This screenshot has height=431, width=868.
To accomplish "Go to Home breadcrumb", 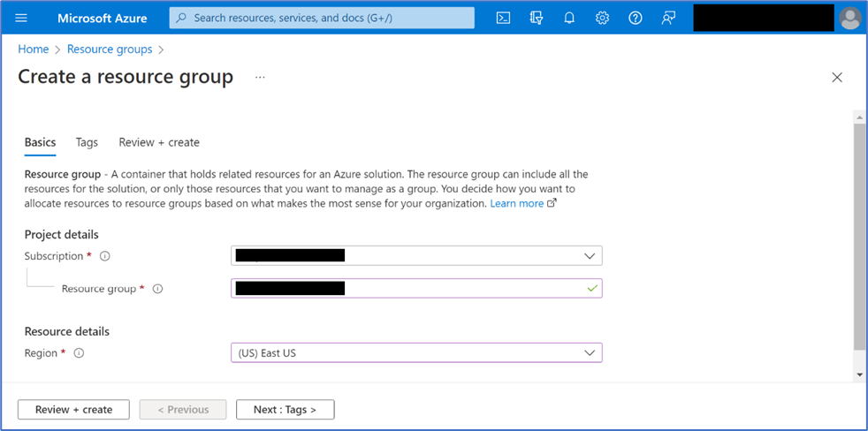I will tap(34, 49).
